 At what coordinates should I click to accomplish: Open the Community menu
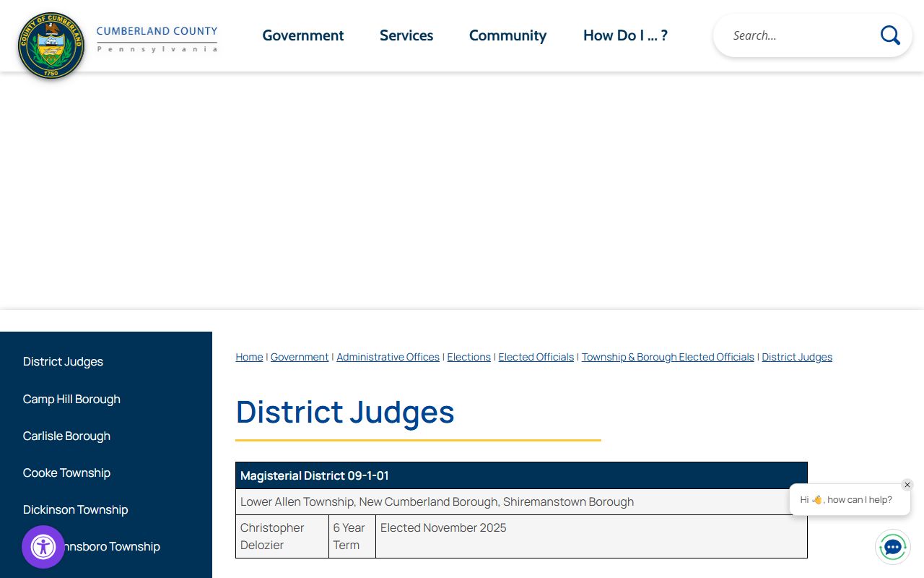(x=507, y=35)
